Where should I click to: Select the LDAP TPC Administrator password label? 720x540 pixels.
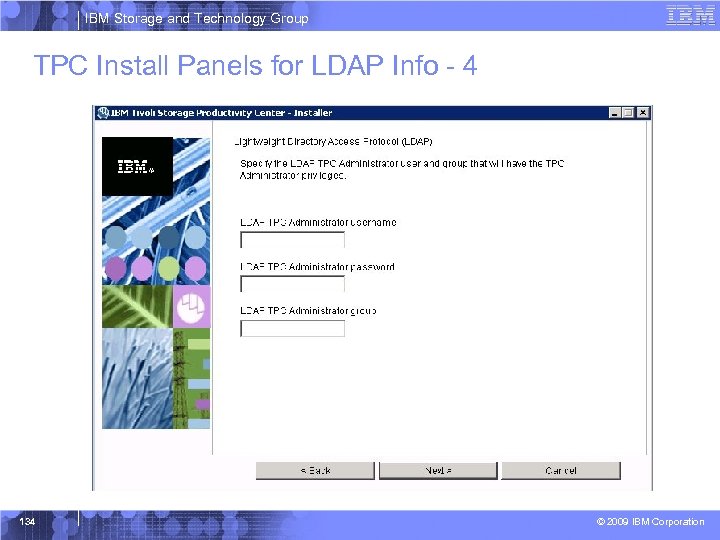(x=317, y=267)
